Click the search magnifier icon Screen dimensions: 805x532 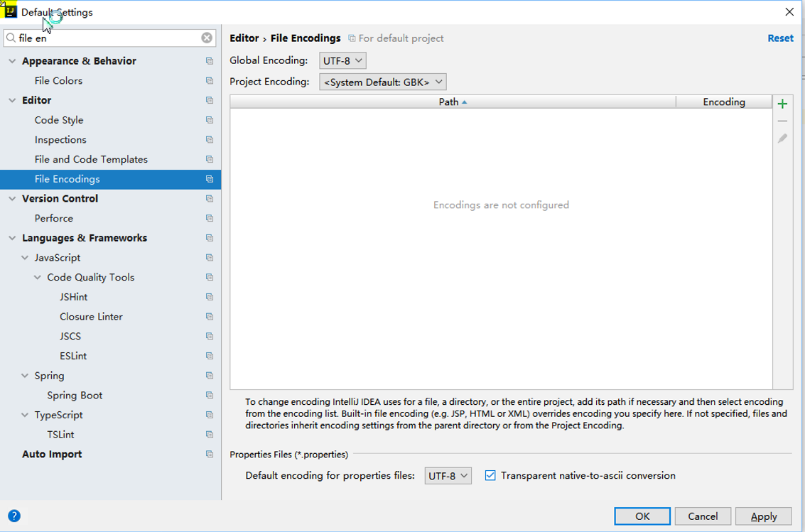(11, 38)
